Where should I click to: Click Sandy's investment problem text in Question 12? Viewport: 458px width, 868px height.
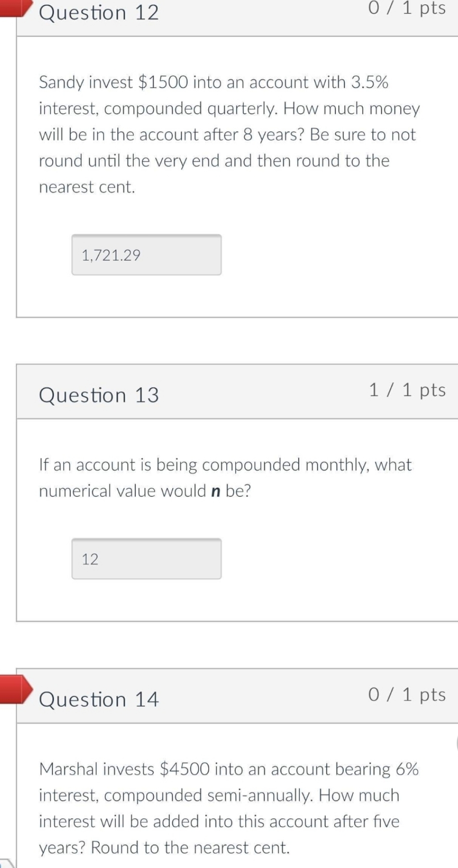(229, 134)
